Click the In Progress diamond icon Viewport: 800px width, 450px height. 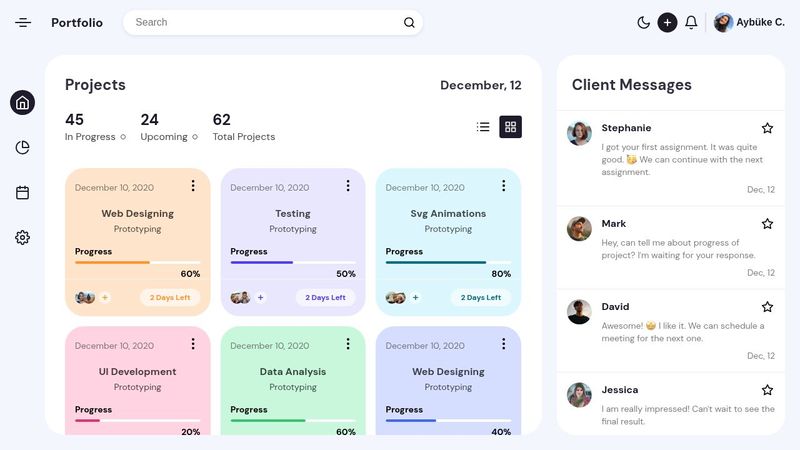[x=123, y=137]
